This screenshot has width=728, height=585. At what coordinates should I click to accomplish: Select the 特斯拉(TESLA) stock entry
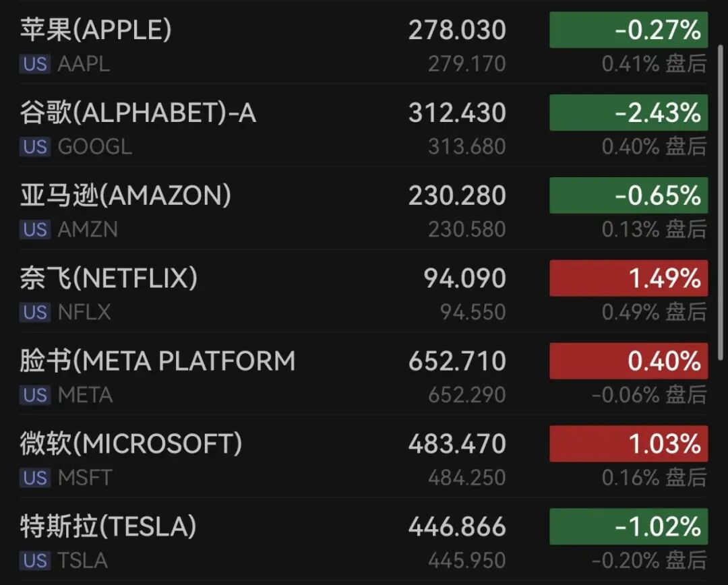108,526
